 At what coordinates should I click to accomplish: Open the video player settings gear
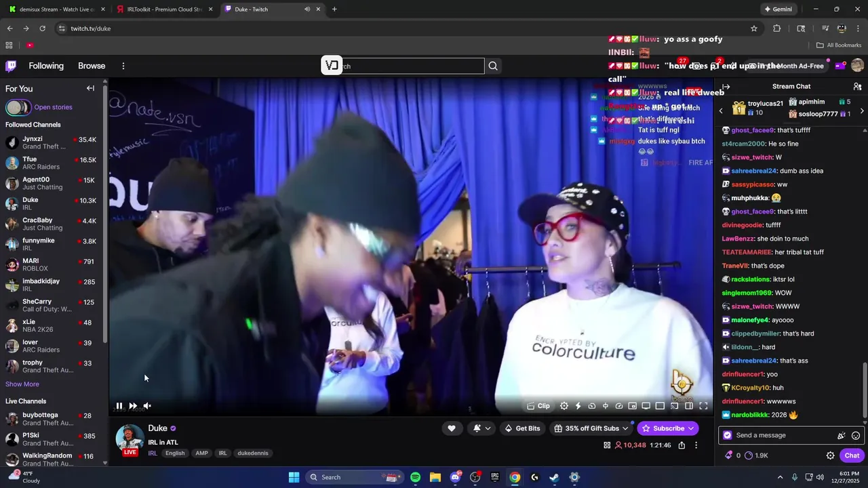(x=564, y=406)
